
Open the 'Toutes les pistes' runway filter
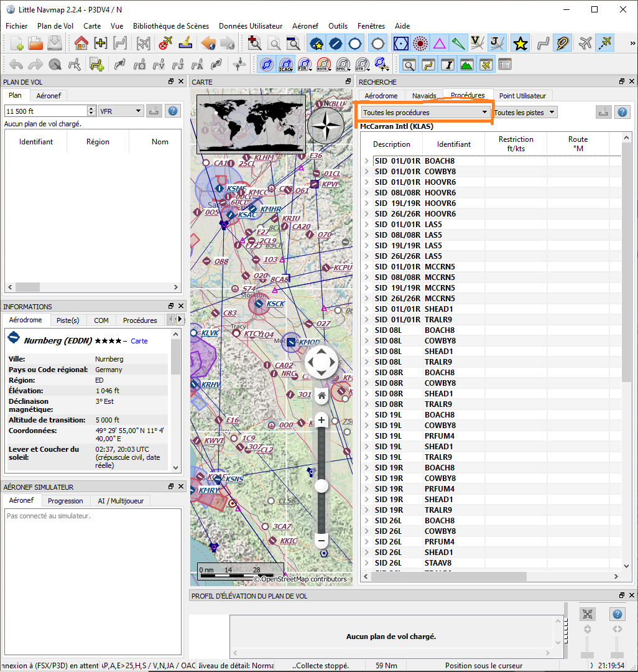[525, 113]
